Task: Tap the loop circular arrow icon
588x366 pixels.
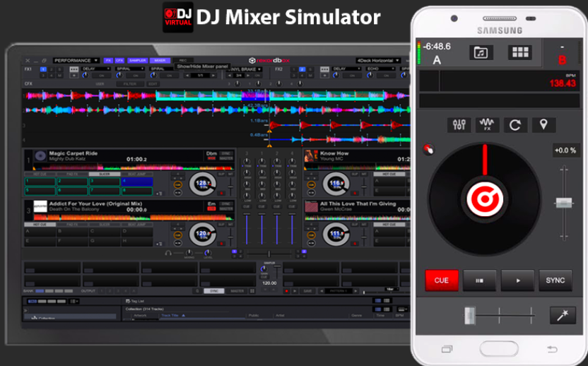Action: coord(515,125)
